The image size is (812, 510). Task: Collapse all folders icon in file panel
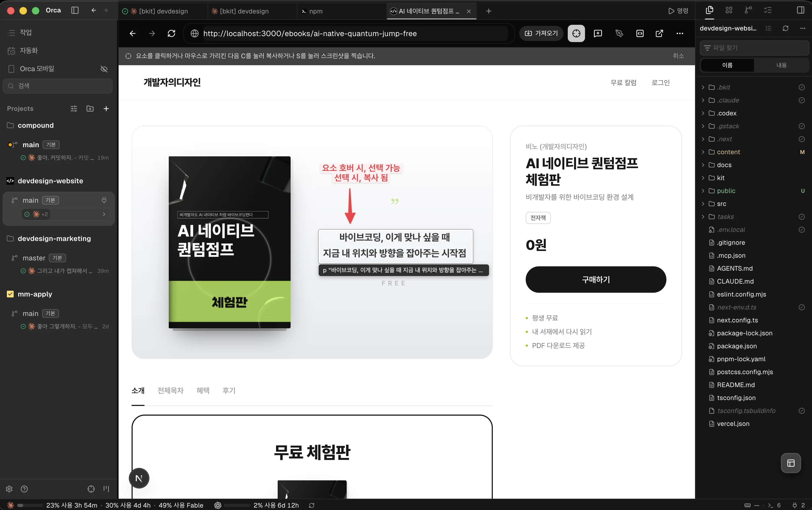point(768,28)
